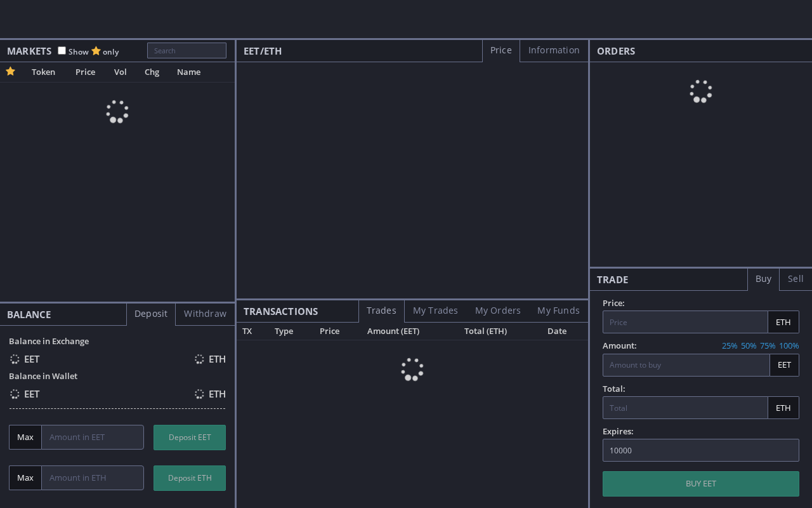This screenshot has height=508, width=812.
Task: Toggle the Show starred only checkbox
Action: [62, 51]
